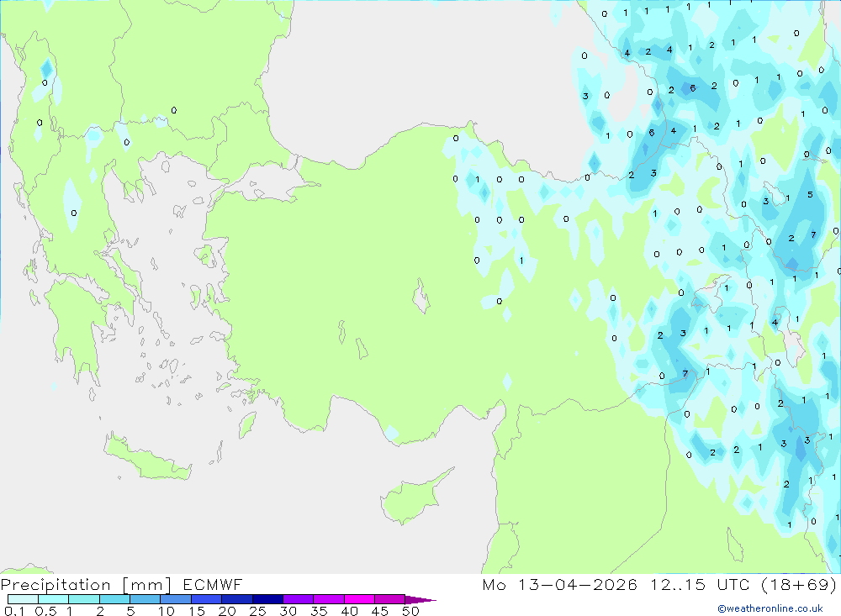Click the 0.5–1 mm legend color swatch

pyautogui.click(x=54, y=599)
